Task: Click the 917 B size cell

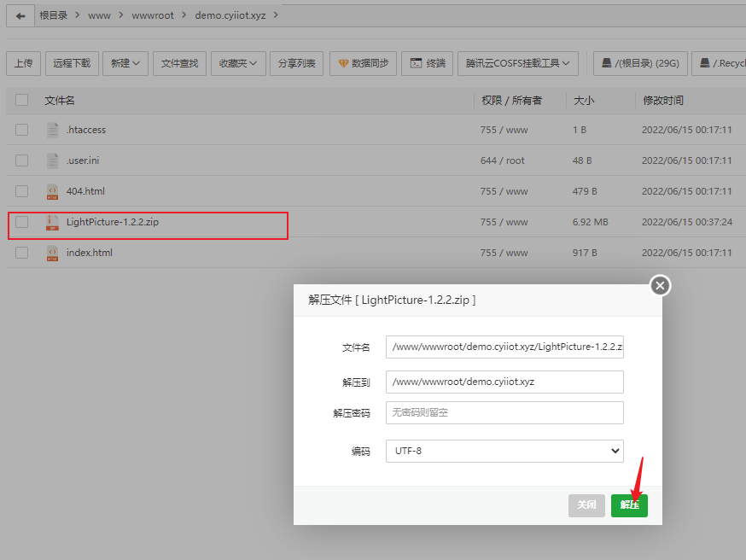Action: pyautogui.click(x=584, y=253)
